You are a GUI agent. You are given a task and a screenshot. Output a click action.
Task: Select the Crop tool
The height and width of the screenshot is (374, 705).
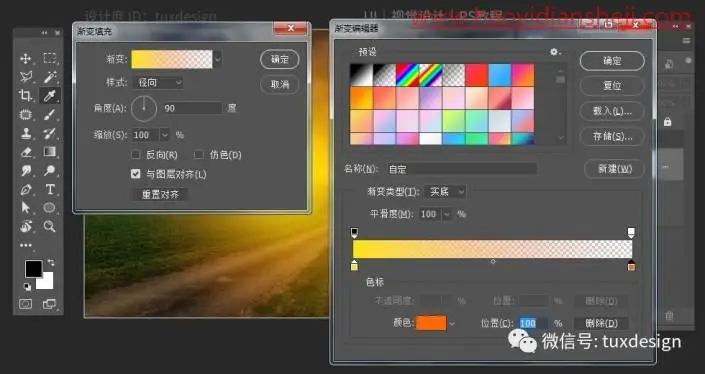(x=26, y=95)
